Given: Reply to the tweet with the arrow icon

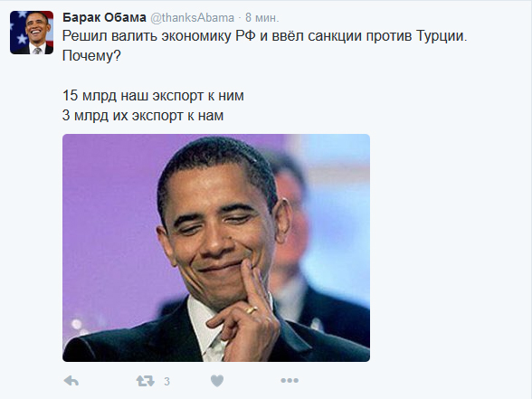Looking at the screenshot, I should pyautogui.click(x=71, y=381).
